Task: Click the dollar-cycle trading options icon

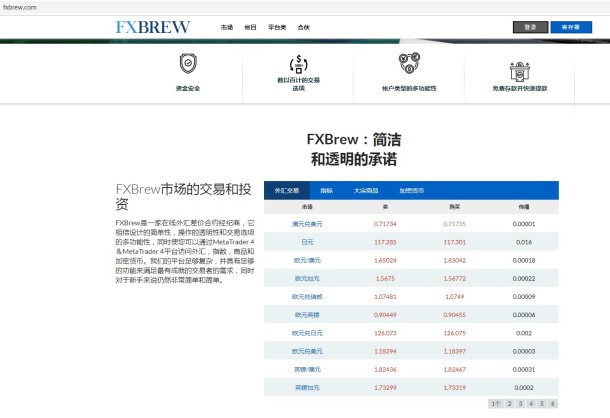Action: (x=298, y=64)
